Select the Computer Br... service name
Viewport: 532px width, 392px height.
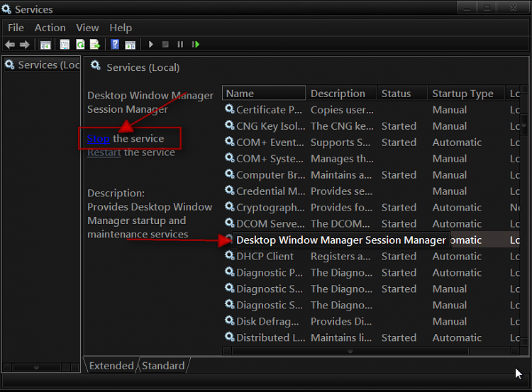271,175
